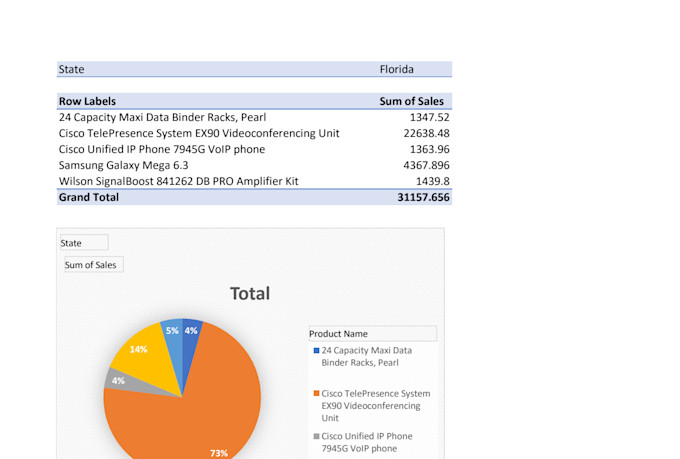Screen dimensions: 680x459
Task: Click the 1439.8 sales value
Action: [432, 181]
